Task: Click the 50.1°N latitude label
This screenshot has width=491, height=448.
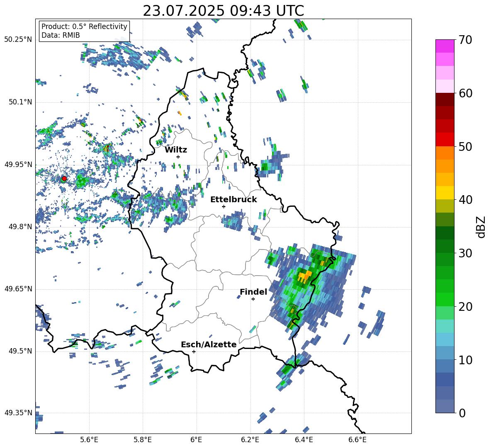Action: click(x=20, y=102)
